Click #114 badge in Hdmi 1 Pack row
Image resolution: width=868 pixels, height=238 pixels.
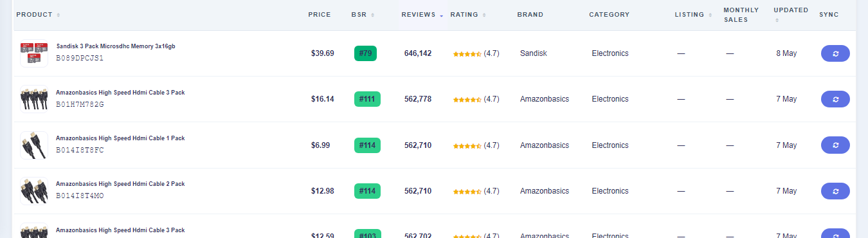pyautogui.click(x=367, y=145)
